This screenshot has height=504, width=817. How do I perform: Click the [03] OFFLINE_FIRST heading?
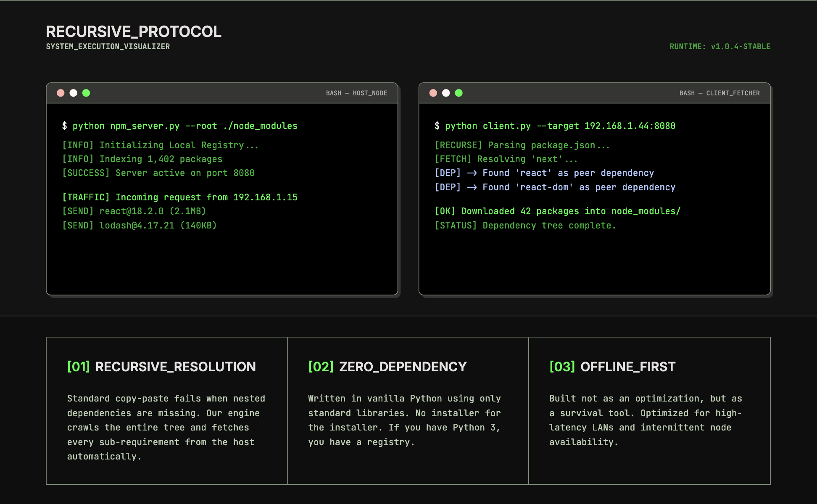[612, 367]
